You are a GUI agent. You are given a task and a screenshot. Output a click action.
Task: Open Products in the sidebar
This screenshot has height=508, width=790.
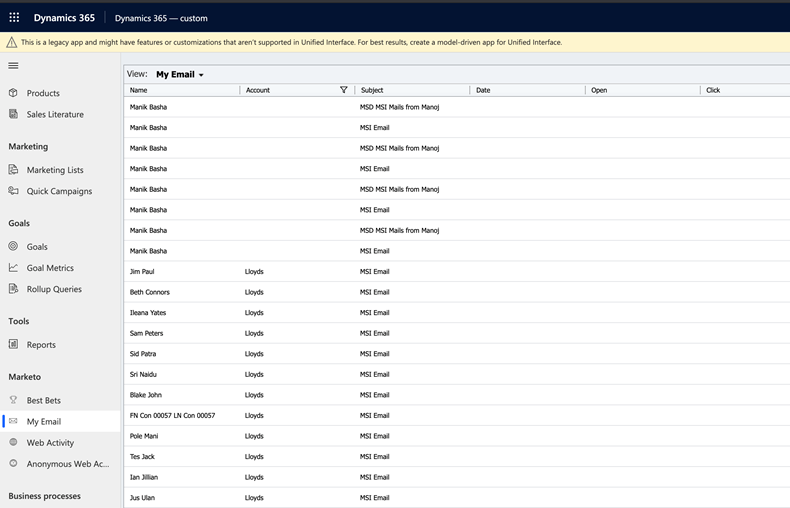[43, 93]
